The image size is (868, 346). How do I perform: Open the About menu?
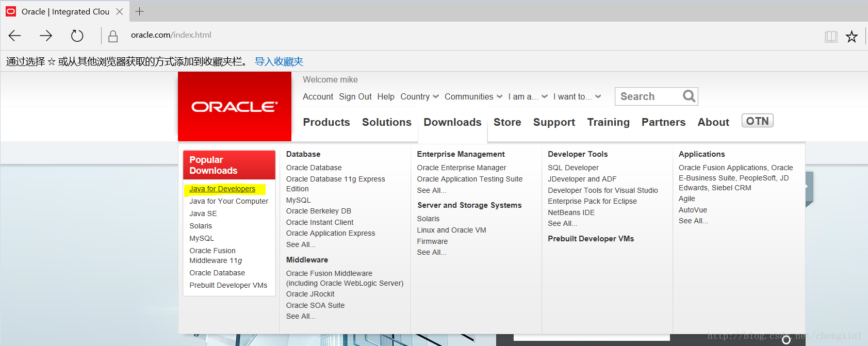[713, 122]
